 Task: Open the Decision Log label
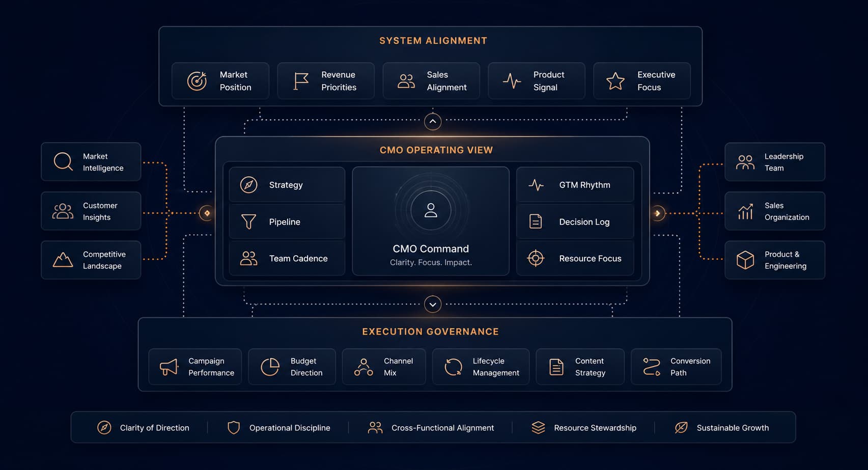click(x=584, y=222)
